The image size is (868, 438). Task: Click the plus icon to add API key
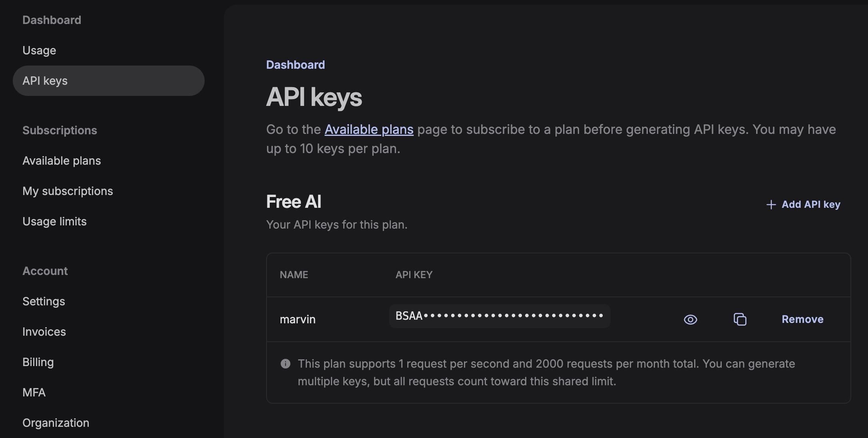[x=771, y=205]
